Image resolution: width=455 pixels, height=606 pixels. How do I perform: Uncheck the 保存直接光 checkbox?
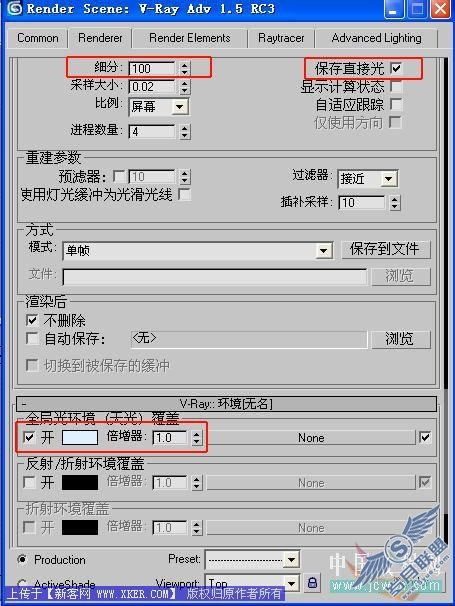pyautogui.click(x=396, y=68)
